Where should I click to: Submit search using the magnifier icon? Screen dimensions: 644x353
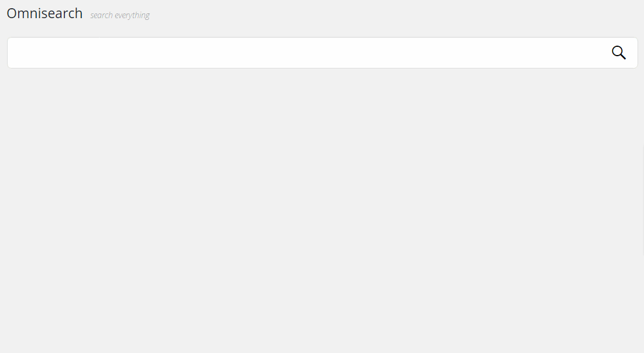coord(619,53)
